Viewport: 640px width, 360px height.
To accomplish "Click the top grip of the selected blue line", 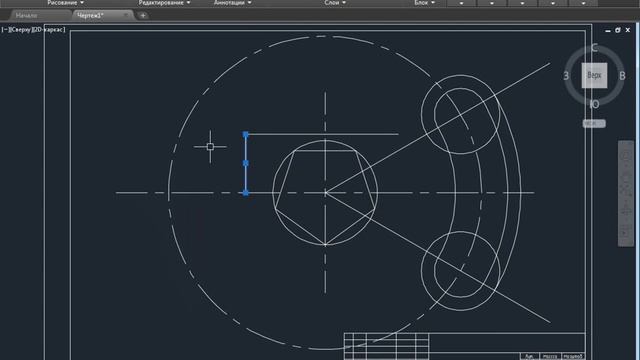I will (x=245, y=134).
